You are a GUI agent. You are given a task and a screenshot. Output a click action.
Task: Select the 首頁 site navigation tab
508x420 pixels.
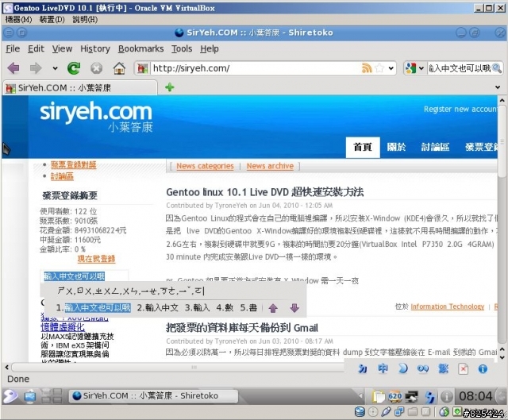[363, 147]
